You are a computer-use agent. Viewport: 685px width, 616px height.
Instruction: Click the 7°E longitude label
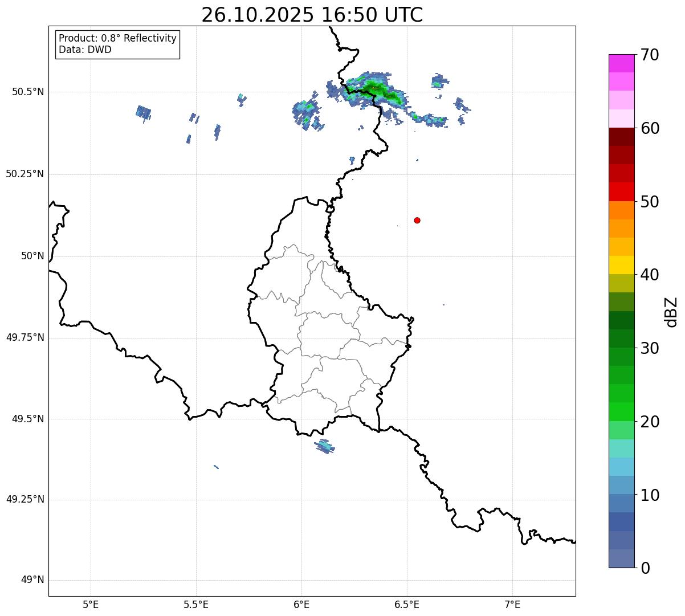[513, 605]
